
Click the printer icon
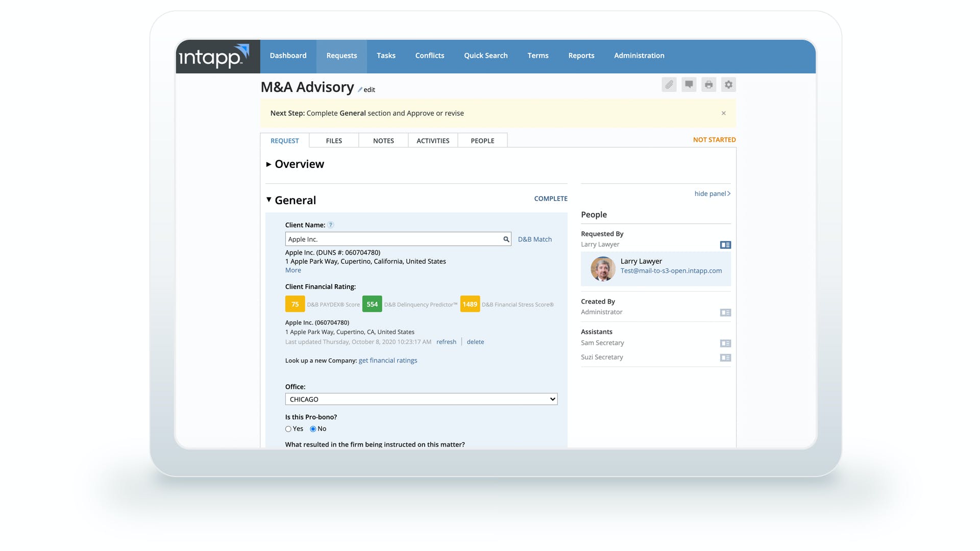708,85
